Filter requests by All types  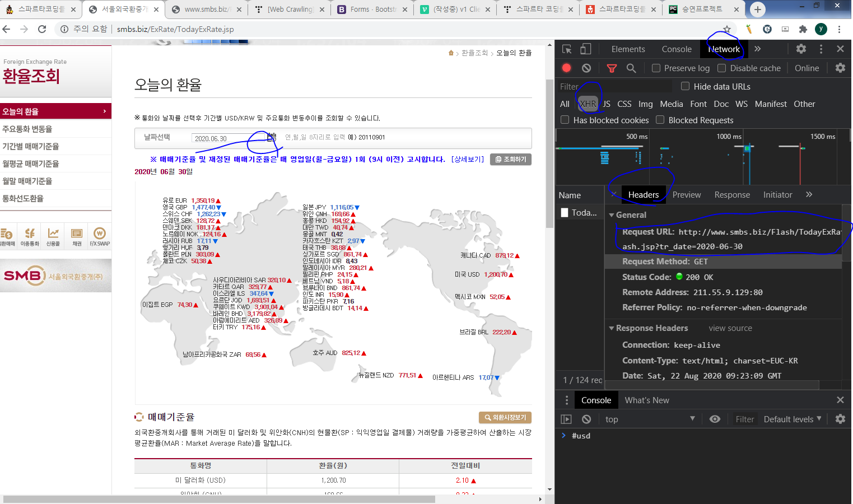565,104
